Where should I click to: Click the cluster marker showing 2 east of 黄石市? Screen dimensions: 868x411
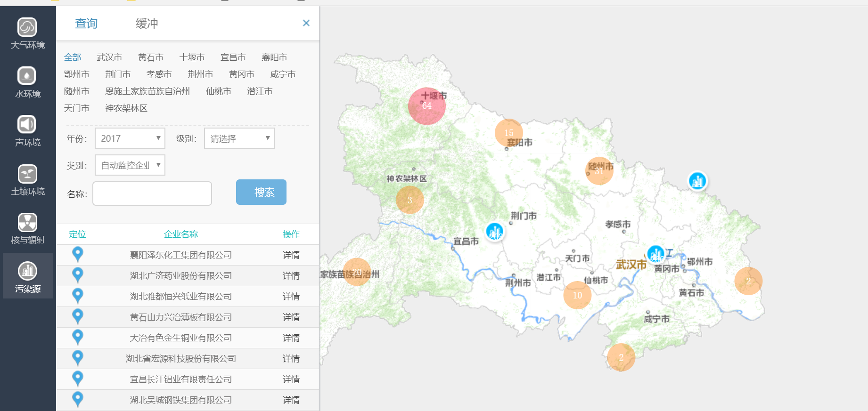coord(748,281)
